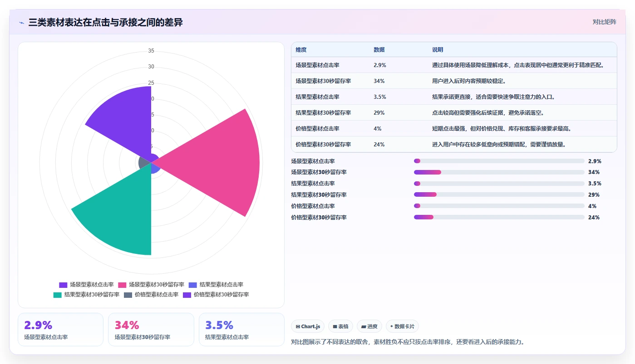
Task: Toggle 价格型素材30秒留存率 legend item
Action: pyautogui.click(x=216, y=295)
